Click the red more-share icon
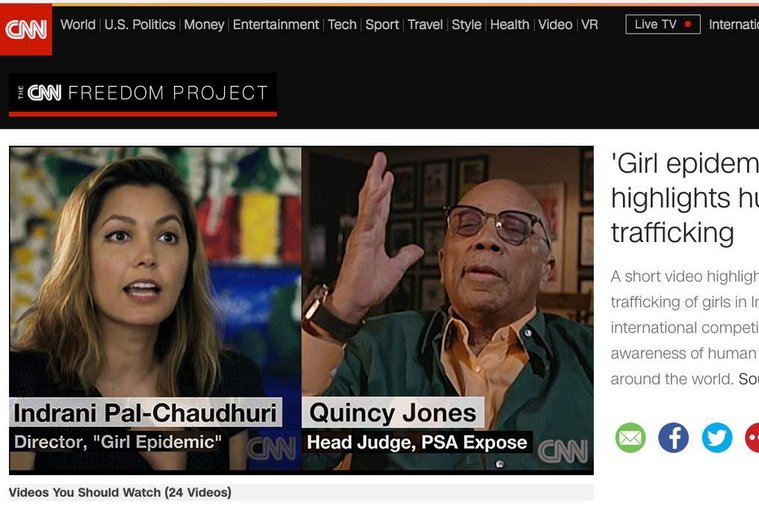759x505 pixels. click(x=752, y=438)
